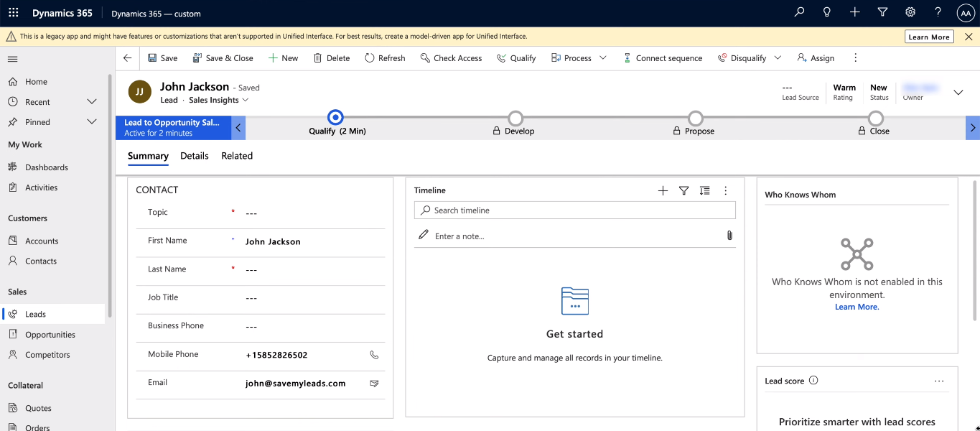Screen dimensions: 980x431
Task: Click the plus quick create icon in header
Action: (x=855, y=12)
